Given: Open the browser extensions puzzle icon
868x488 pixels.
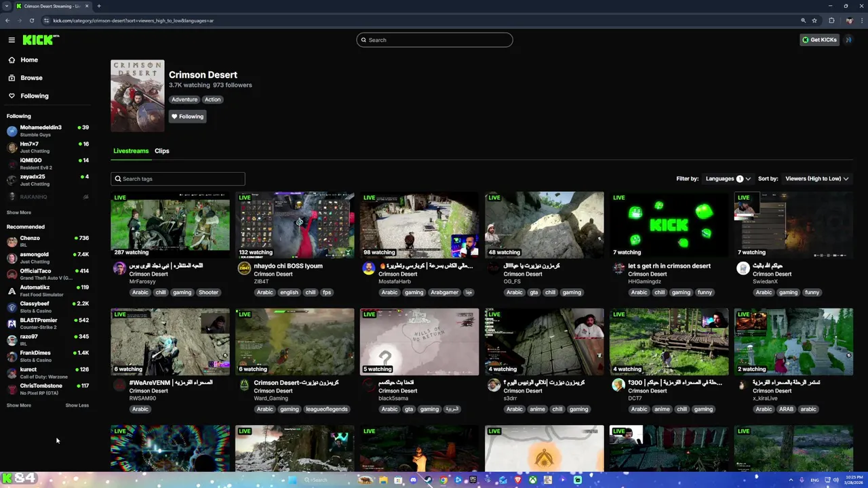Looking at the screenshot, I should (832, 20).
